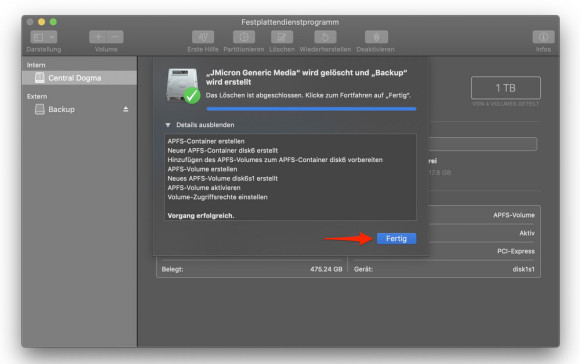Run Erste Hilfe from the toolbar

point(203,37)
